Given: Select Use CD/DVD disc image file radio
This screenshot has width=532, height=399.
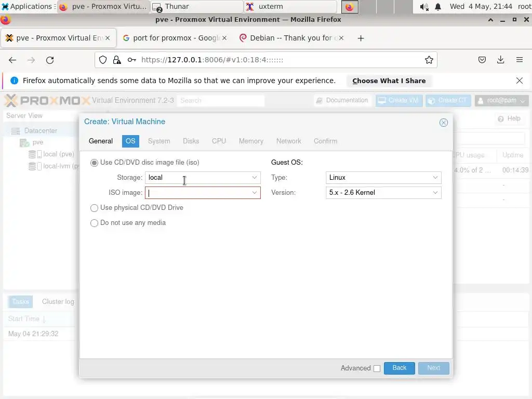Looking at the screenshot, I should [94, 163].
